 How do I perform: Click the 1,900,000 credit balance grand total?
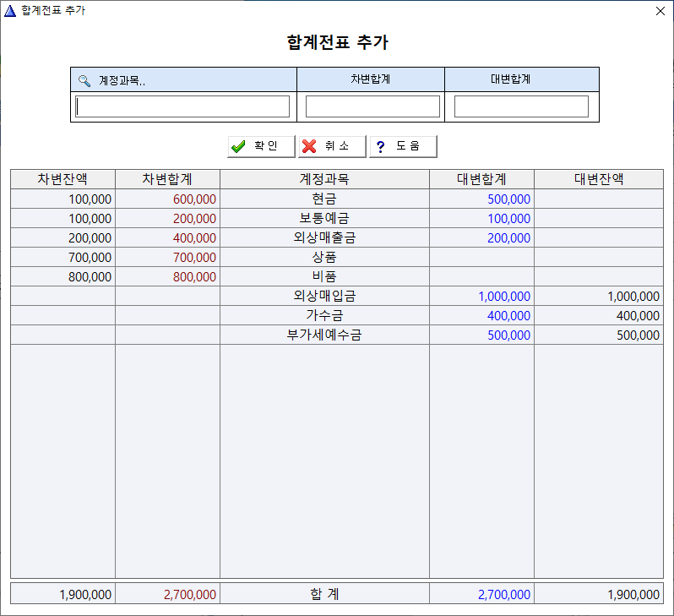(633, 595)
